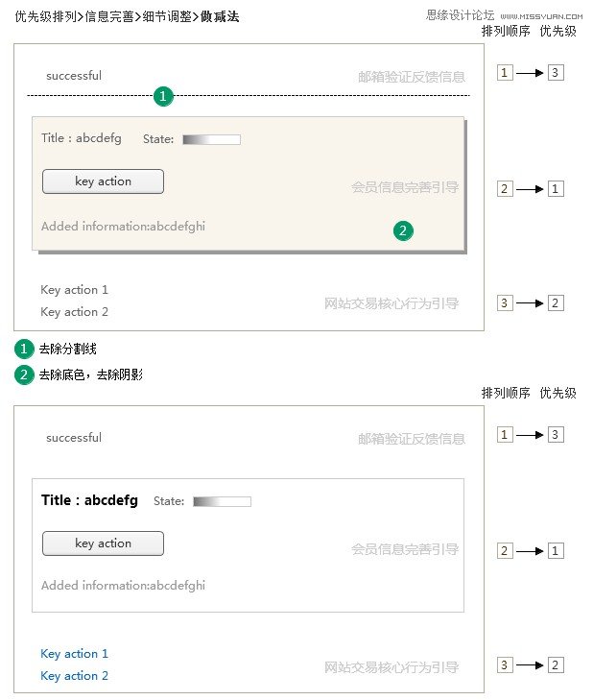Click the State progress bar in the lower wireframe
The image size is (593, 700).
coord(223,502)
